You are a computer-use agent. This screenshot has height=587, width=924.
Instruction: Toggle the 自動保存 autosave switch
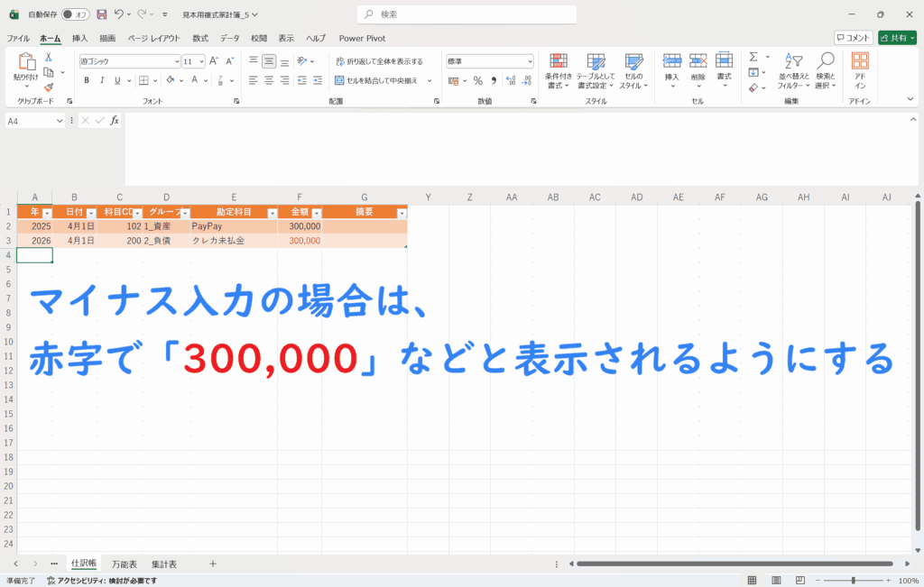coord(75,14)
